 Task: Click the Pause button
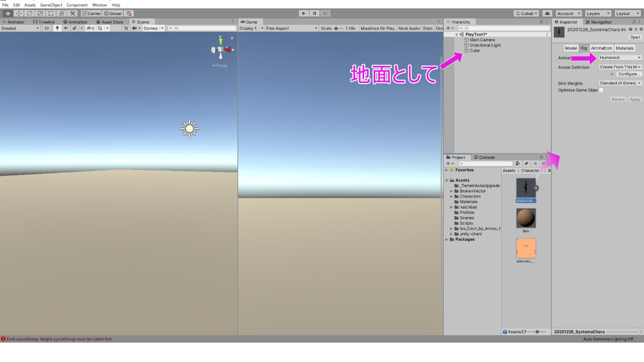click(314, 14)
